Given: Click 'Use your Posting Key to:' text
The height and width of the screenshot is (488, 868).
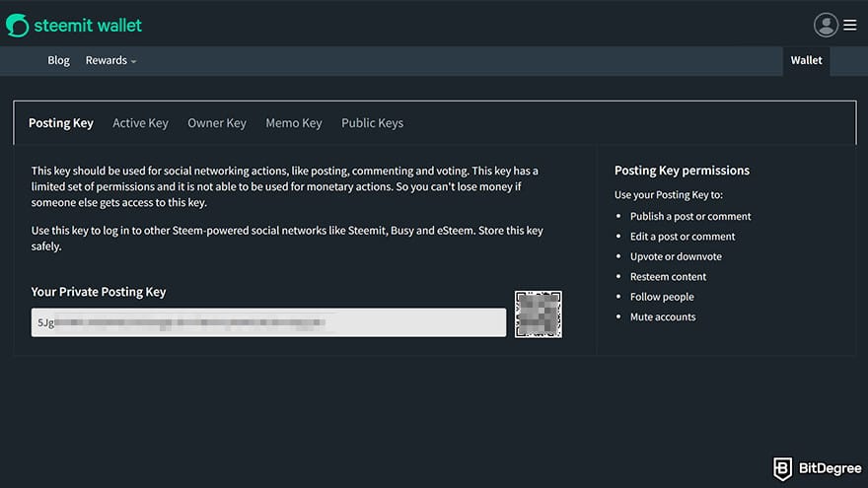Looking at the screenshot, I should (x=668, y=195).
